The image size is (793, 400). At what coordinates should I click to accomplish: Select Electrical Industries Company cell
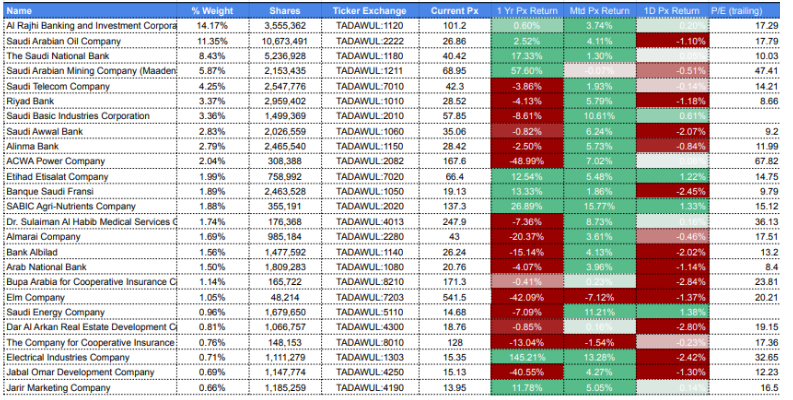(90, 357)
